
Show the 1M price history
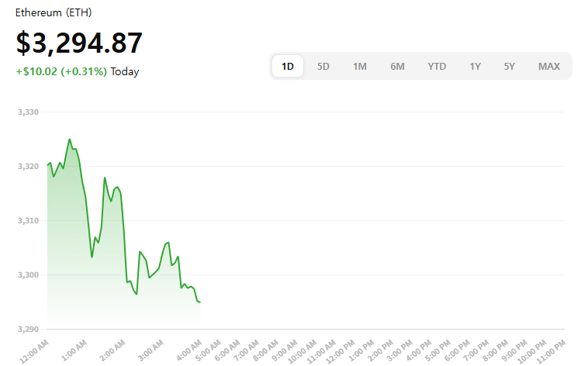[x=360, y=66]
